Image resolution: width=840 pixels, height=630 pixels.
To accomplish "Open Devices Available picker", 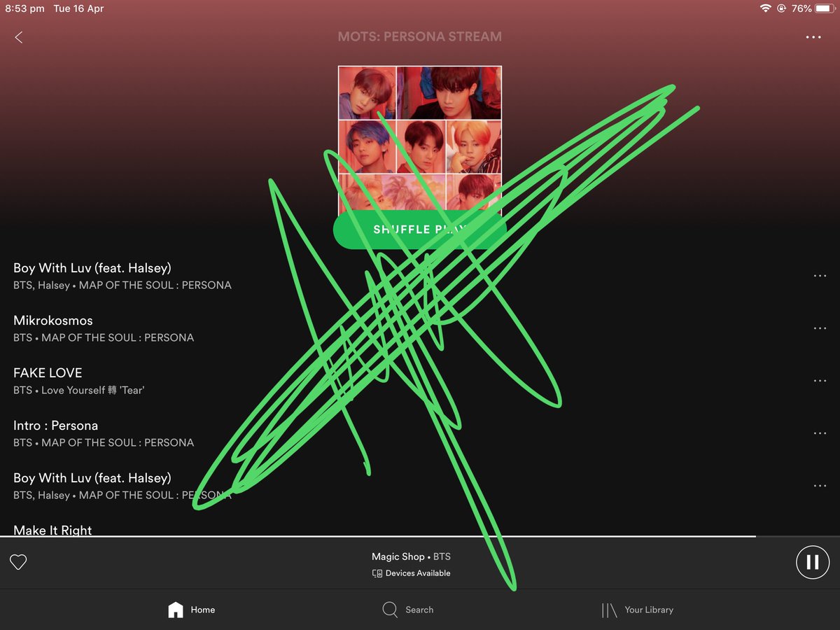I will 412,573.
